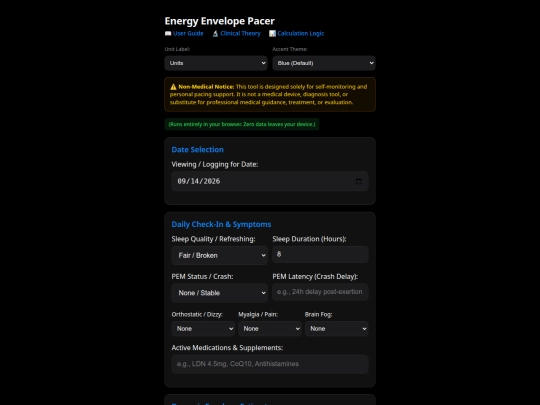Click the green "Runs entirely in your browser" notice
The height and width of the screenshot is (405, 540).
[242, 124]
